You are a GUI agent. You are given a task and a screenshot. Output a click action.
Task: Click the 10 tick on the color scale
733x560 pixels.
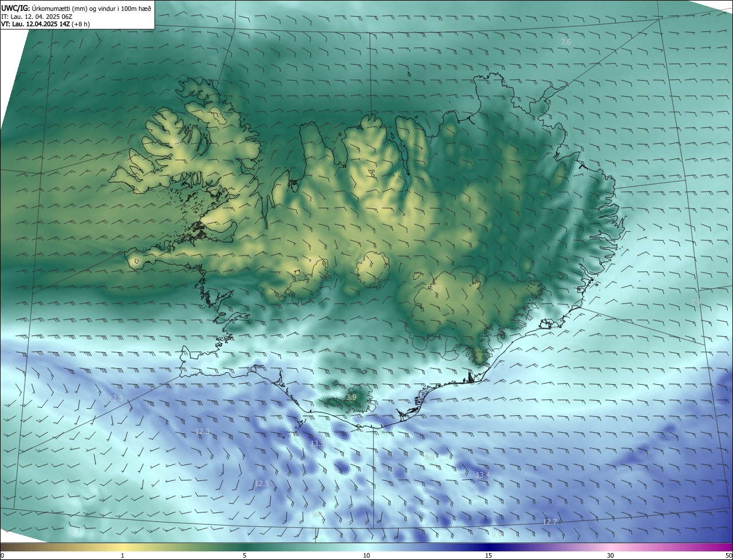pyautogui.click(x=366, y=555)
